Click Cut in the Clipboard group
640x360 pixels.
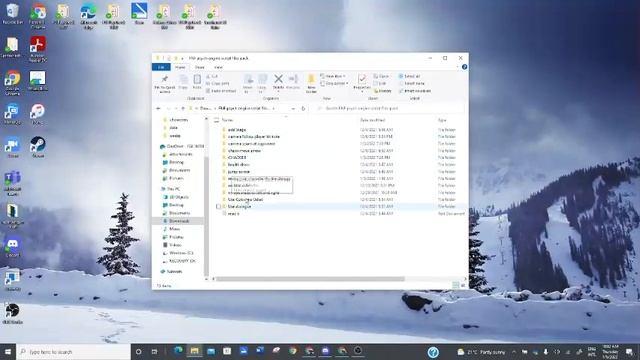(212, 76)
